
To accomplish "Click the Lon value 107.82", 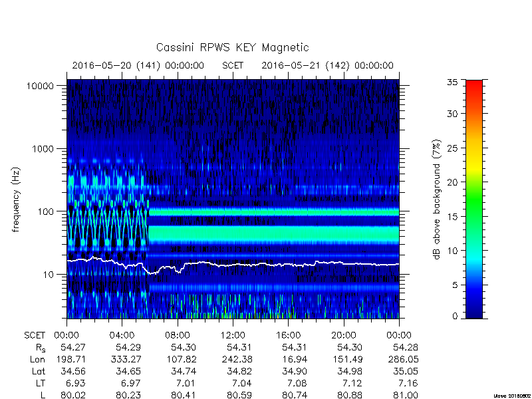I will 181,359.
